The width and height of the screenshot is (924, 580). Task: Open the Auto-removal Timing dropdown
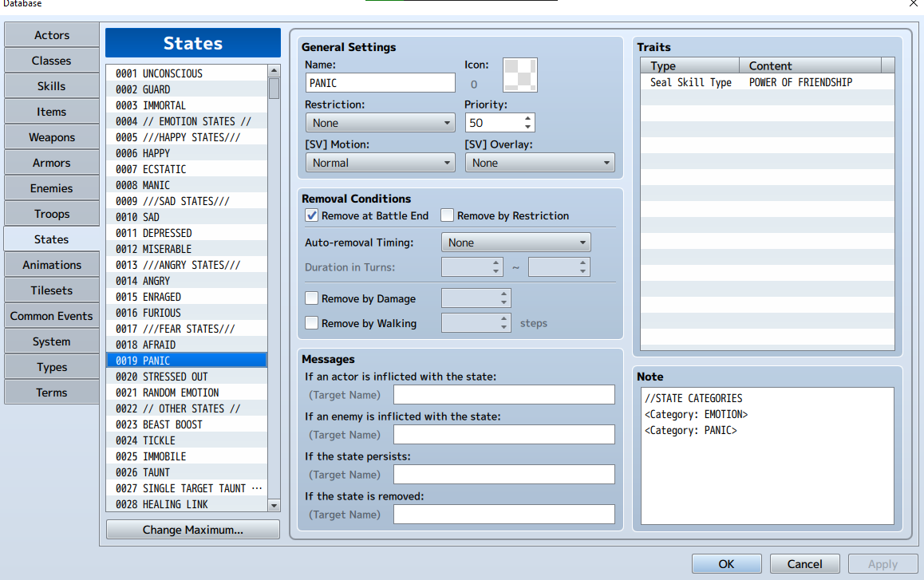[x=515, y=243]
